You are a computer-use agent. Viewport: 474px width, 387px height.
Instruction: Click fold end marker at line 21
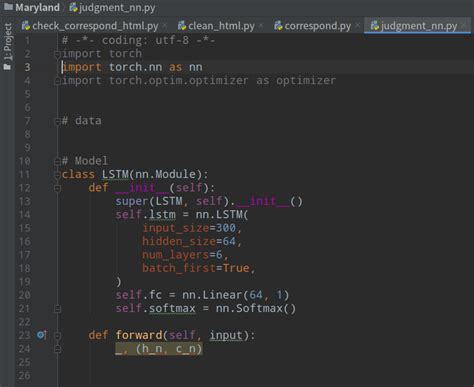point(57,309)
